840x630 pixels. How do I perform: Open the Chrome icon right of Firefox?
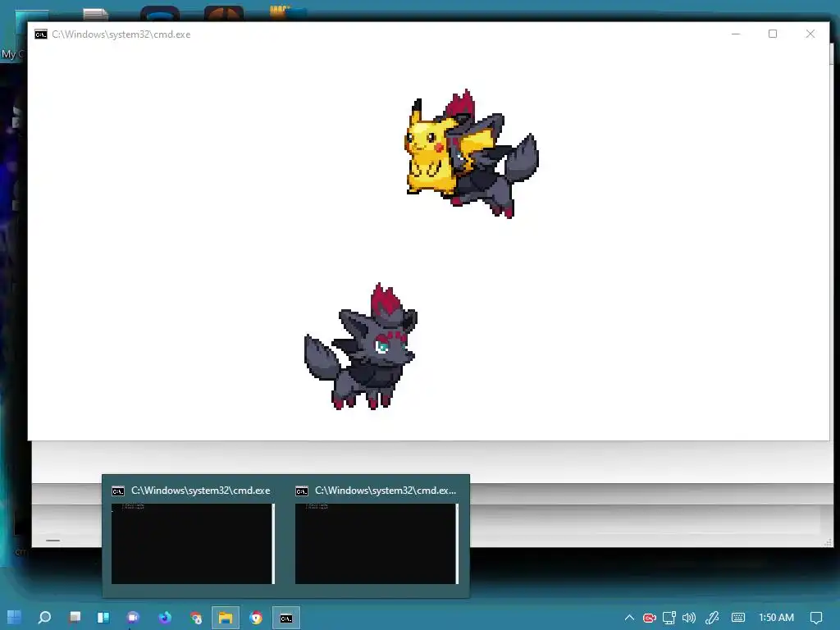(x=196, y=618)
